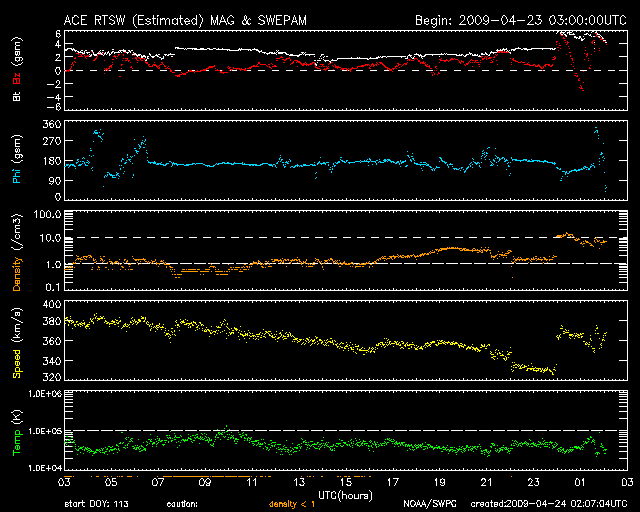Click the '320' tick on the Speed axis
This screenshot has width=640, height=512.
(x=52, y=377)
